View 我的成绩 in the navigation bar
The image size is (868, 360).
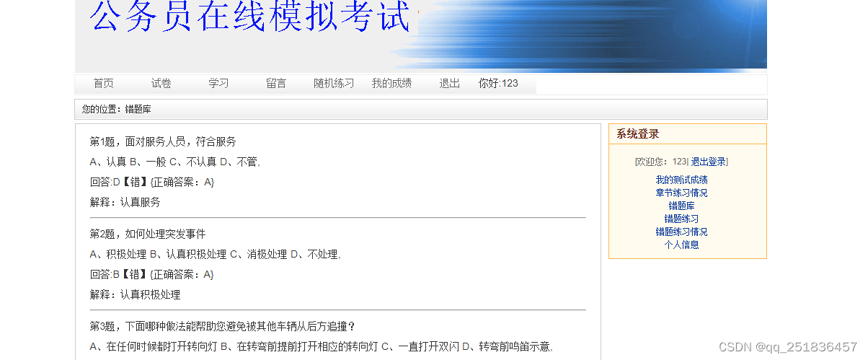[x=391, y=84]
